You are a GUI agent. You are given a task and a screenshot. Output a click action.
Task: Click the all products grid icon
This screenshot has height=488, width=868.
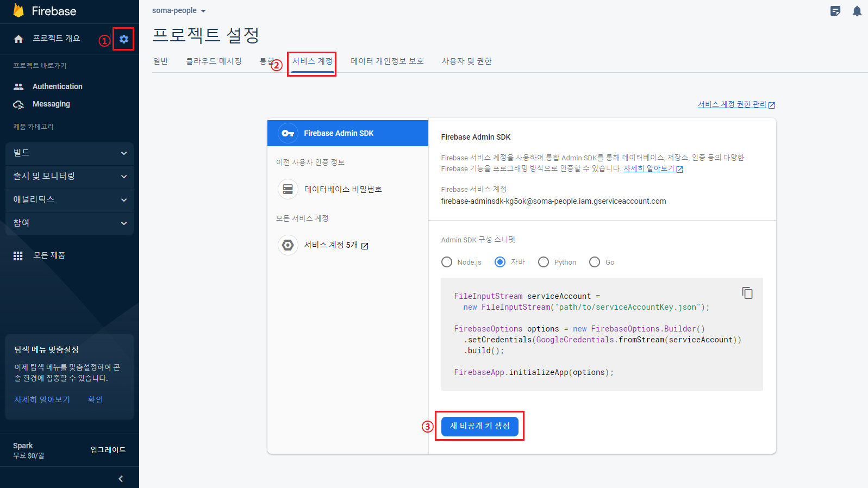point(18,255)
